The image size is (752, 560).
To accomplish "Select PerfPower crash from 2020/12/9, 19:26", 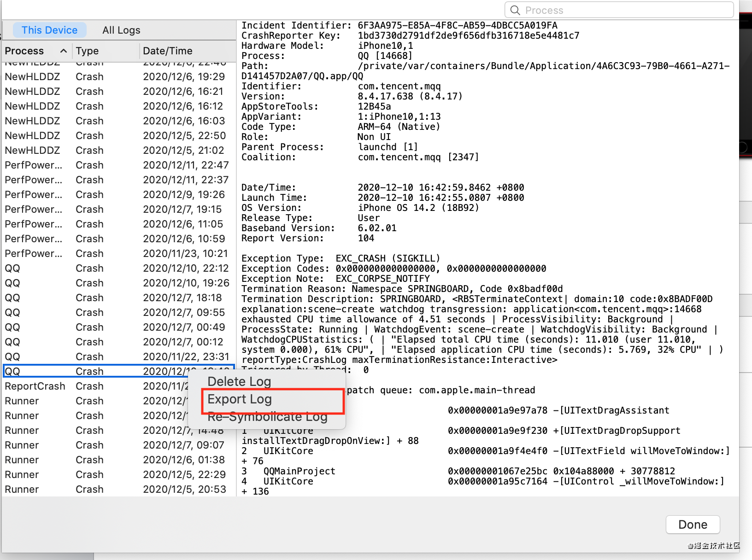I will pyautogui.click(x=119, y=194).
